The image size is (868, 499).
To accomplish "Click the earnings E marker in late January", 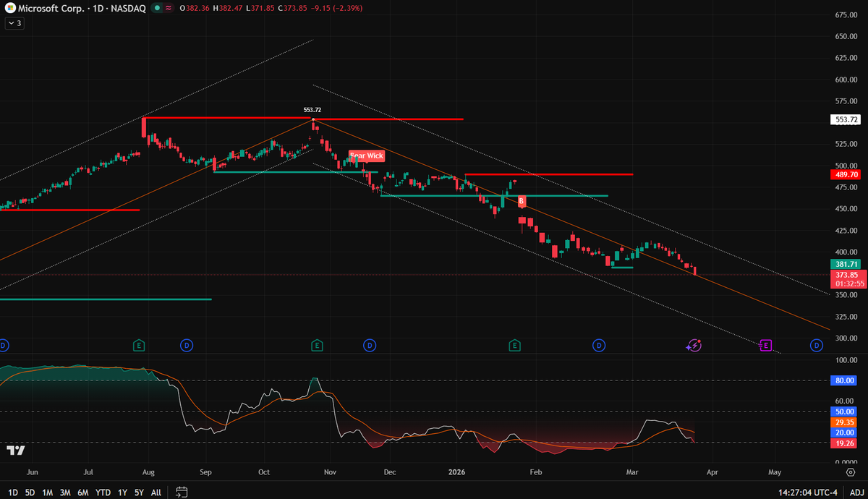I will click(514, 346).
